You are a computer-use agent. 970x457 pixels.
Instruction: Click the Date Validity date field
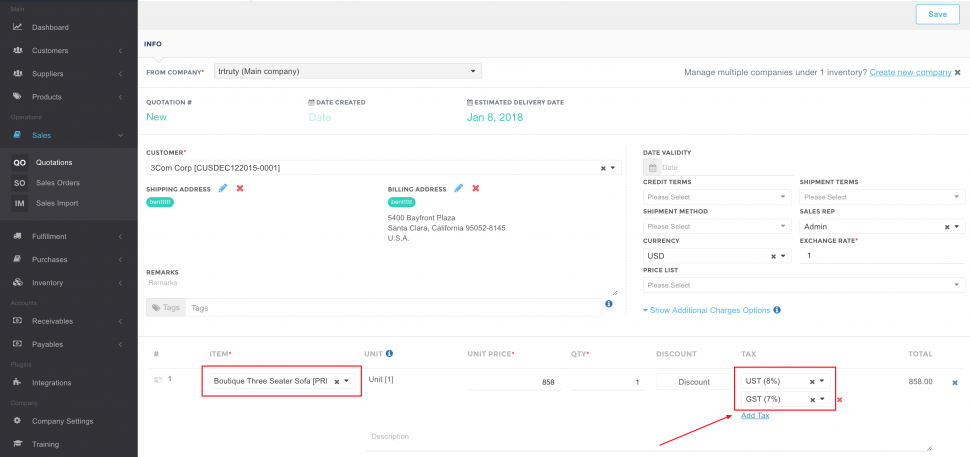[727, 168]
